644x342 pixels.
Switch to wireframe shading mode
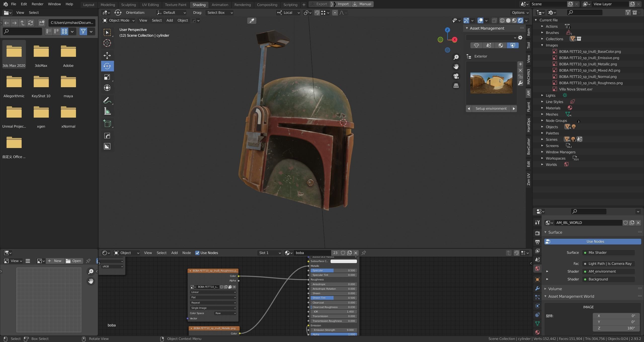point(502,20)
